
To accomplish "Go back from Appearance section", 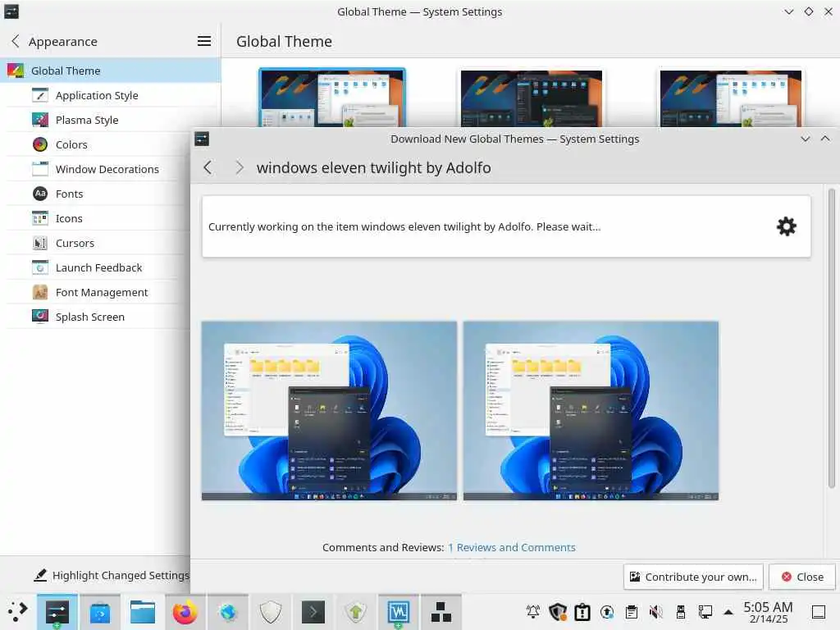I will 16,41.
